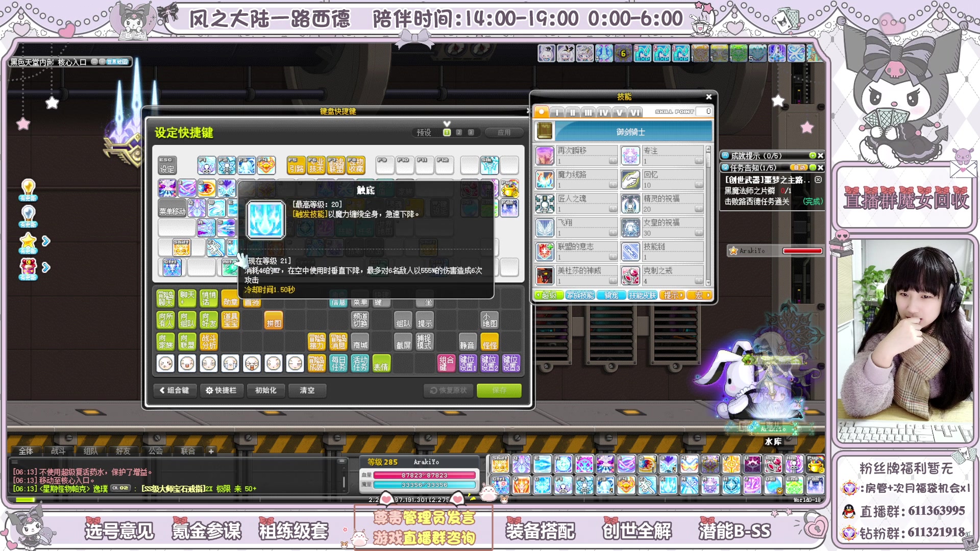Select the 键位设置2 layout key
The width and height of the screenshot is (980, 551).
(x=489, y=363)
